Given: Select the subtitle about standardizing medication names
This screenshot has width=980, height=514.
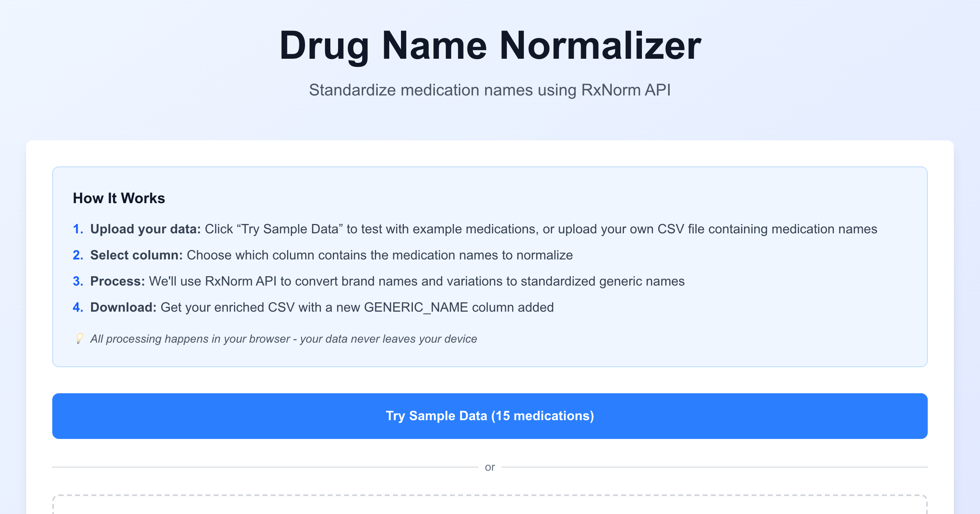Looking at the screenshot, I should point(490,90).
